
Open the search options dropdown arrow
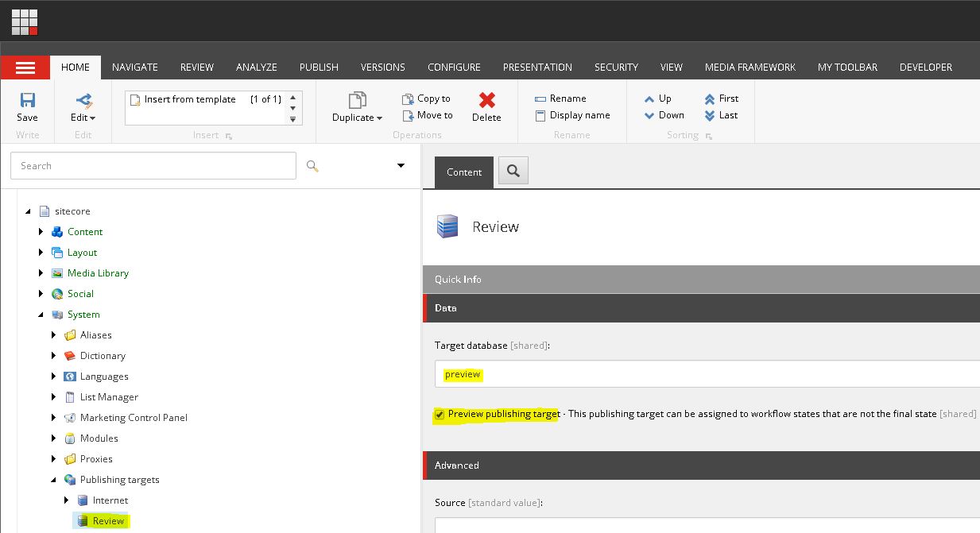pos(401,165)
